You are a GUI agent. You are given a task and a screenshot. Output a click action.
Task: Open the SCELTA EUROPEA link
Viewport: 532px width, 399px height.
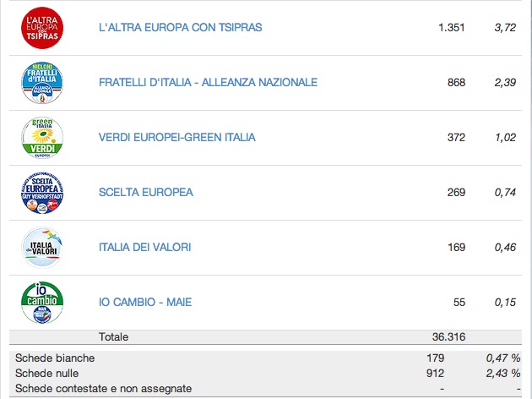pos(145,193)
